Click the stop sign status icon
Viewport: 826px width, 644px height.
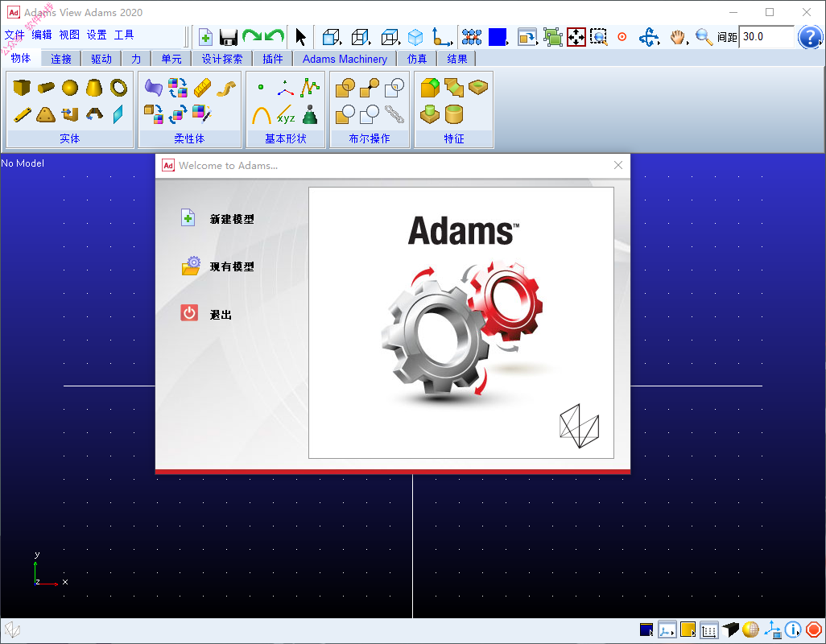(x=813, y=630)
